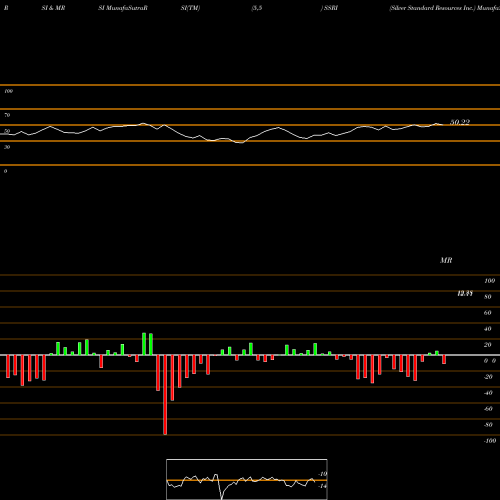Click the RSI axis label 70

tap(7, 115)
